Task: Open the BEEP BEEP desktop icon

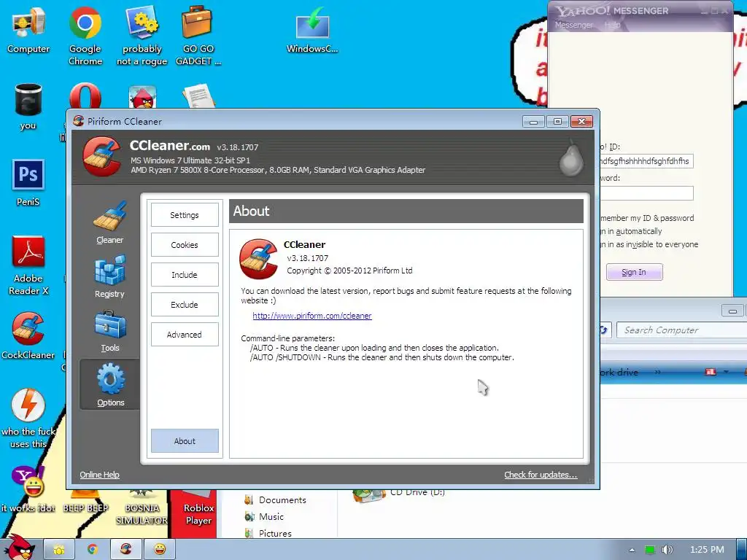Action: tap(85, 503)
